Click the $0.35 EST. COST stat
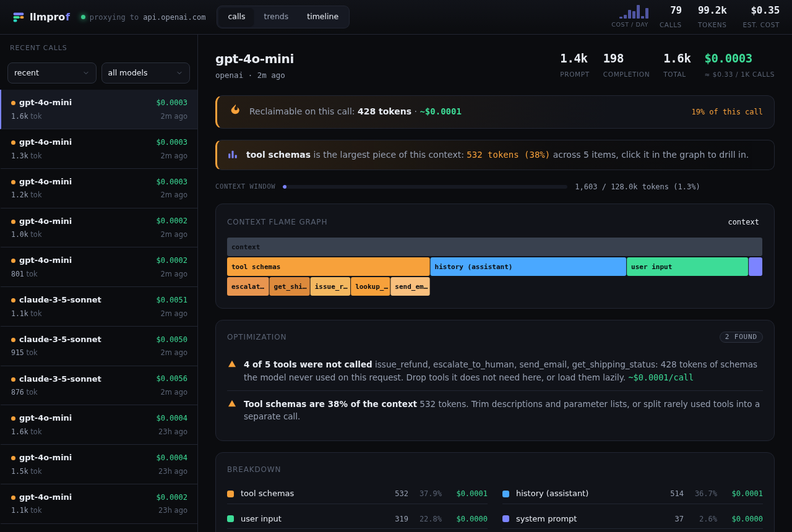792x532 pixels. [762, 17]
